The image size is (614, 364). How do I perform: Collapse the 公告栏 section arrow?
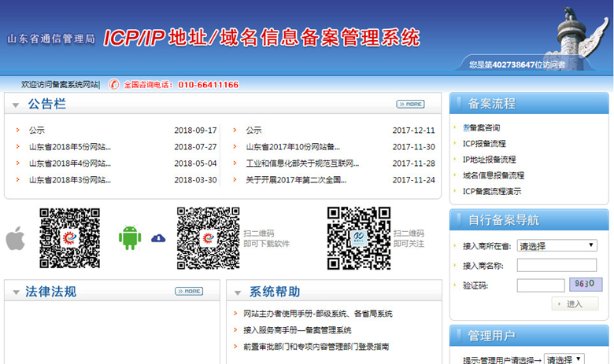[17, 105]
